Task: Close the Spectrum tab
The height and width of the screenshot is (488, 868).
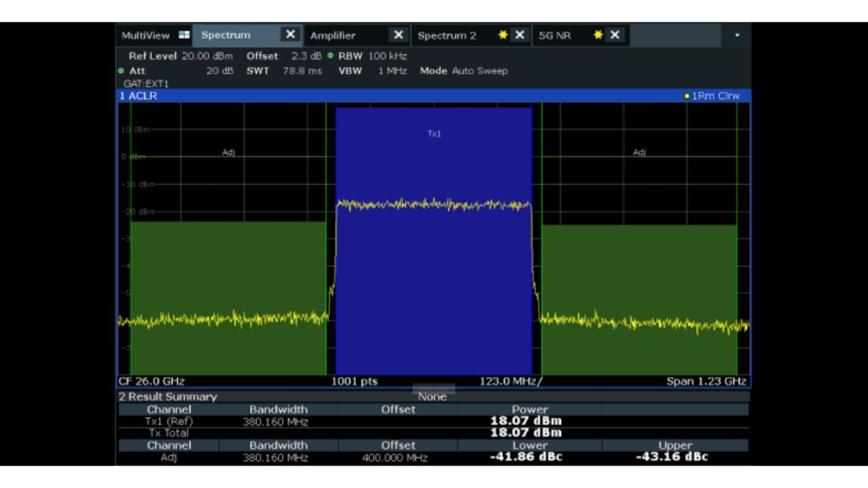Action: 291,35
